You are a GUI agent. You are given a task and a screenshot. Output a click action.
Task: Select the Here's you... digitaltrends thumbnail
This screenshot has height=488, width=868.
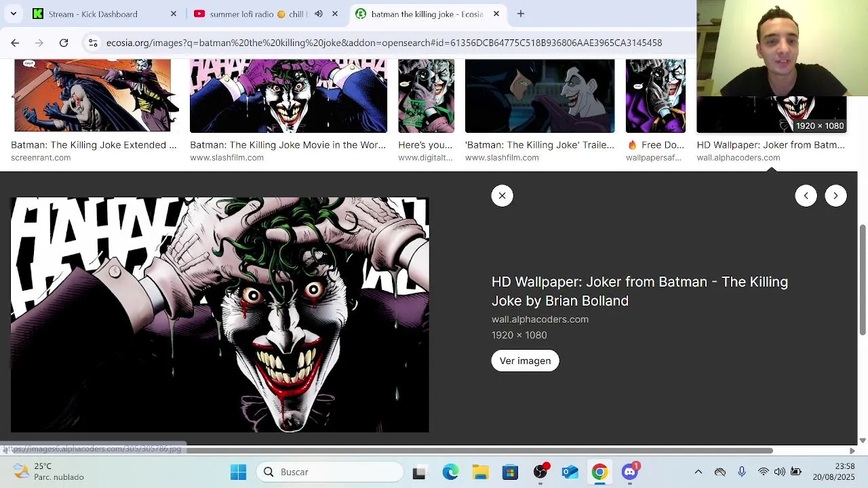pyautogui.click(x=426, y=96)
